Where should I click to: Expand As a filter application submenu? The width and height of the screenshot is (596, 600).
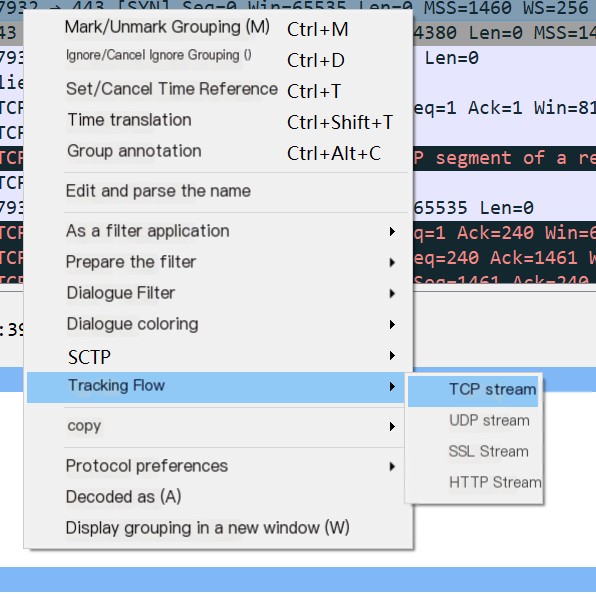pyautogui.click(x=217, y=232)
